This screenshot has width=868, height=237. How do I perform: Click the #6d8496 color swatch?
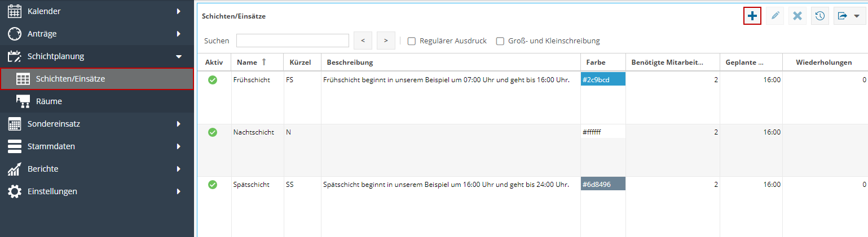point(603,185)
